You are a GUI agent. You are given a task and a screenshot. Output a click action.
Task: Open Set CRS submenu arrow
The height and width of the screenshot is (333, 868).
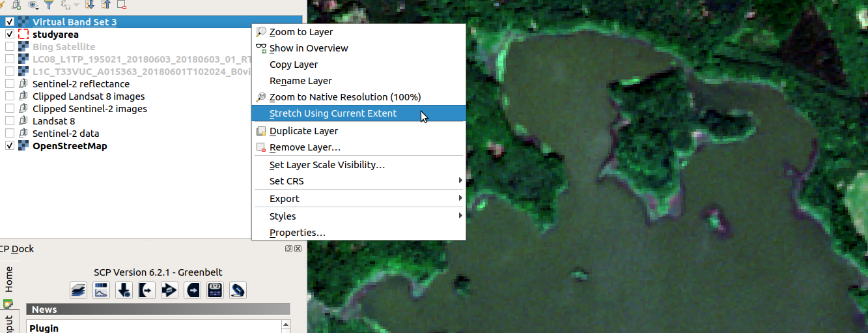pos(460,181)
